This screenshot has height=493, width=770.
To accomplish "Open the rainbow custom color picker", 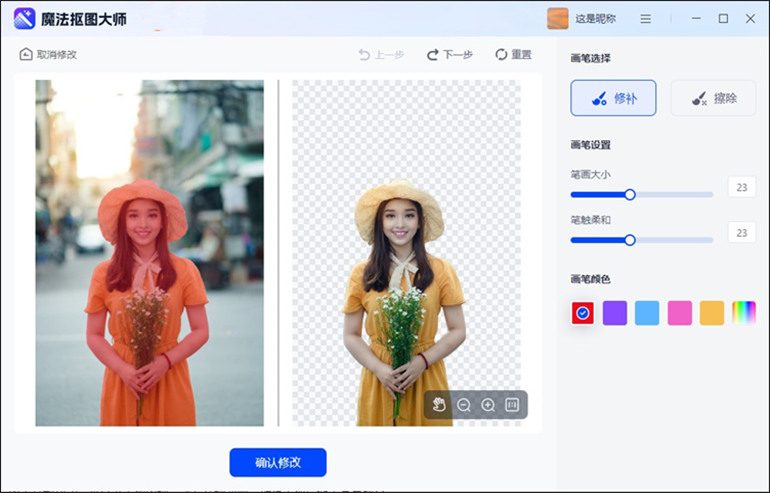I will [x=744, y=313].
